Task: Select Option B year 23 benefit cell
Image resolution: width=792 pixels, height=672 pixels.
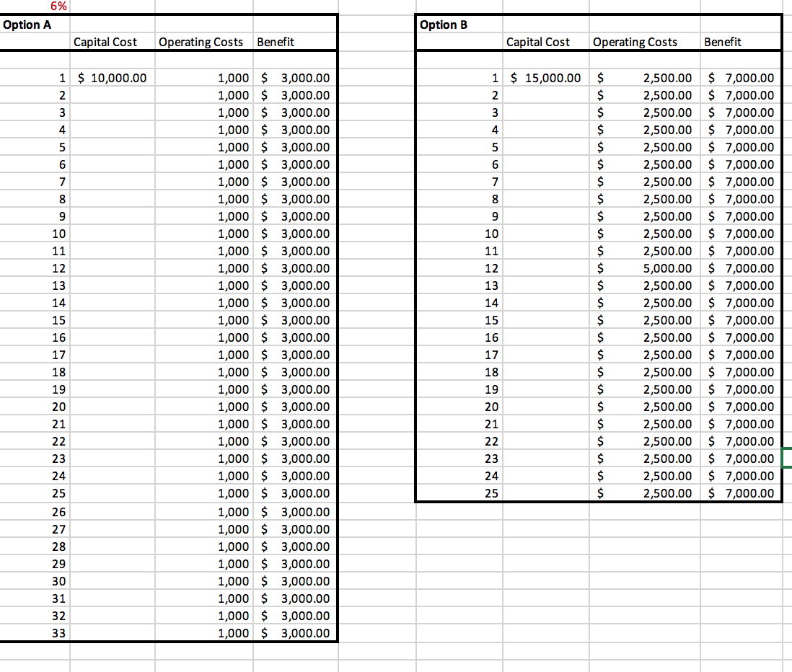Action: coord(741,459)
